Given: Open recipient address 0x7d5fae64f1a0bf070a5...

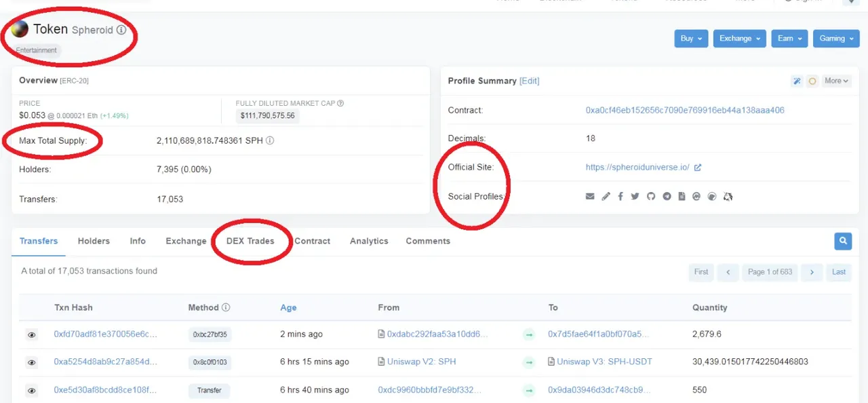Looking at the screenshot, I should click(598, 334).
